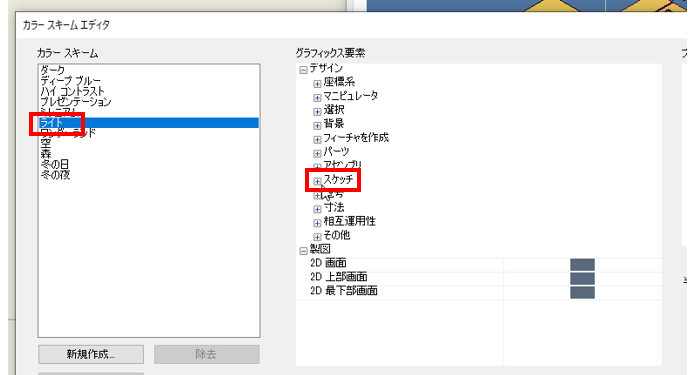The image size is (688, 375).
Task: Expand the 相互運用性 node
Action: click(317, 223)
